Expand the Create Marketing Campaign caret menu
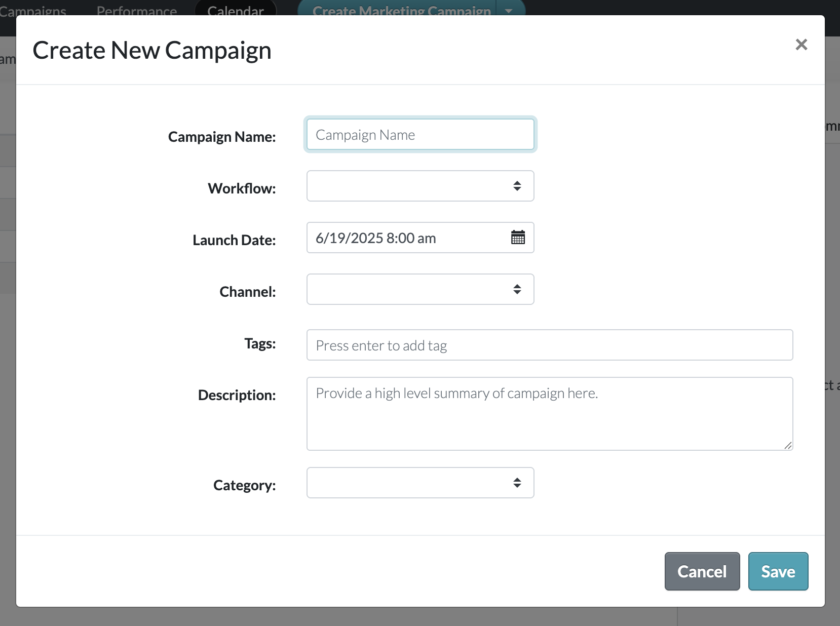 [509, 10]
